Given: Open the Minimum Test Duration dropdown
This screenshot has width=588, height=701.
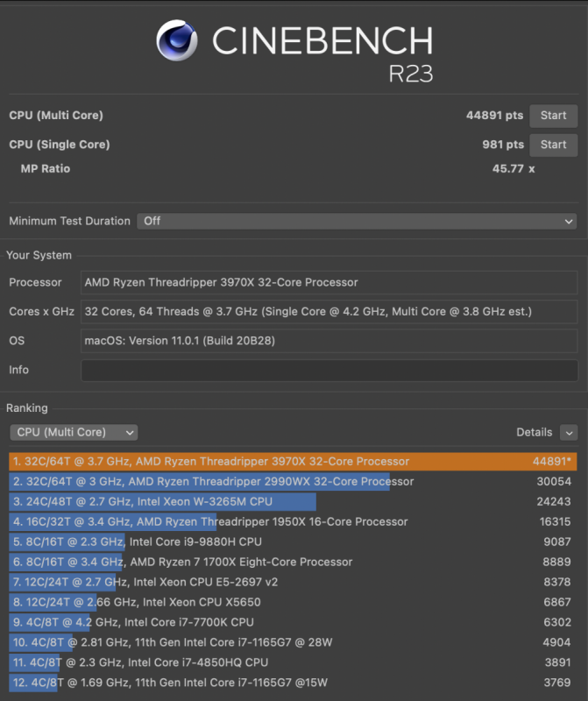Looking at the screenshot, I should click(356, 221).
